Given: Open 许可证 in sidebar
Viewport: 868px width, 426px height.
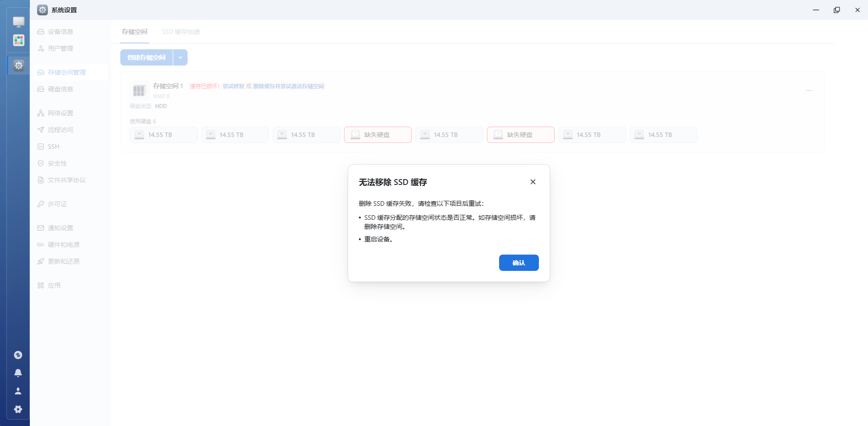Looking at the screenshot, I should click(70, 204).
